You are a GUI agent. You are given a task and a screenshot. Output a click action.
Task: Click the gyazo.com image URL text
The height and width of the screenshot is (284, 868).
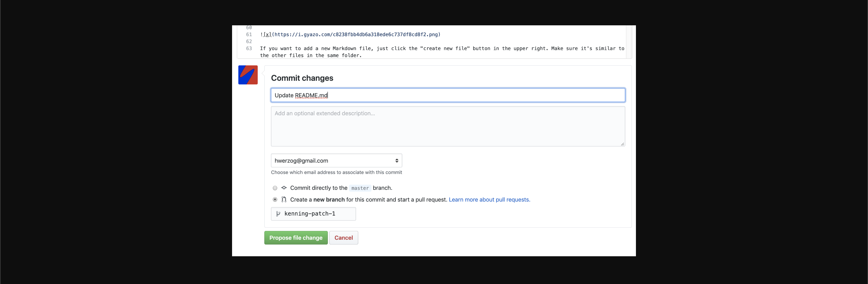pos(357,34)
